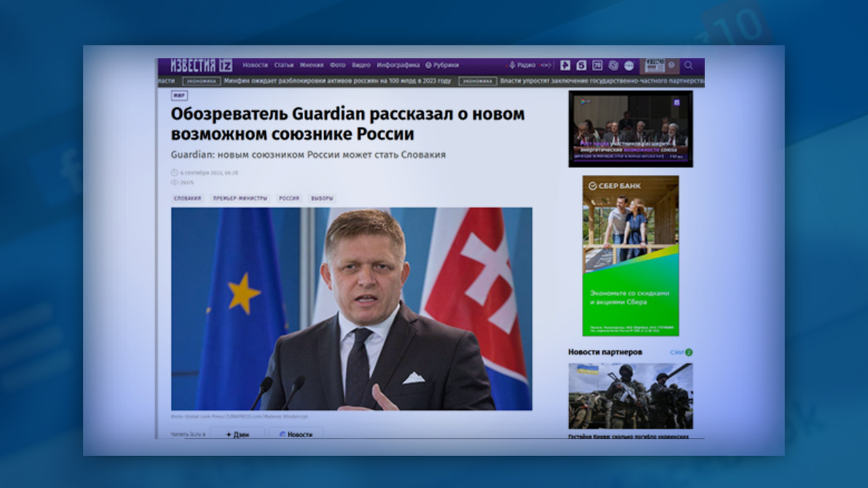Image resolution: width=868 pixels, height=488 pixels.
Task: Open the Новости menu item
Action: point(255,65)
